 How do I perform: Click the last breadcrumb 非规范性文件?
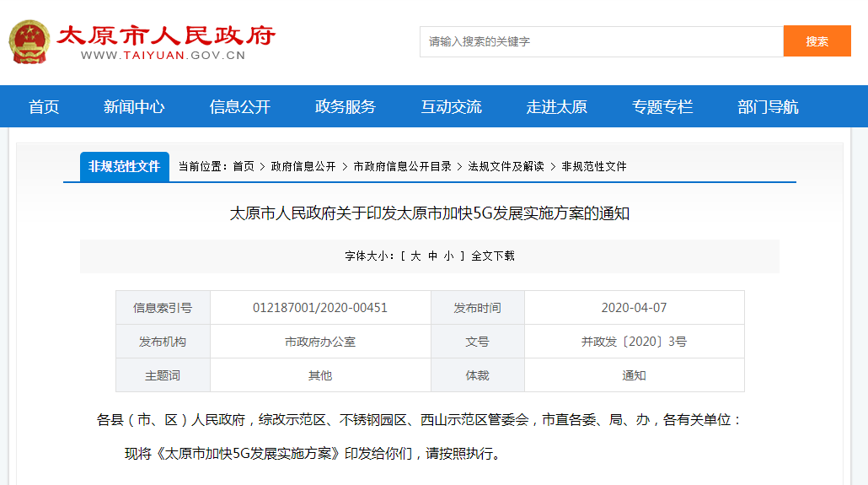594,166
